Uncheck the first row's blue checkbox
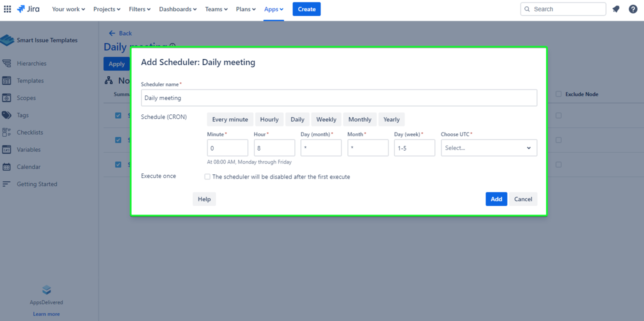 (118, 115)
